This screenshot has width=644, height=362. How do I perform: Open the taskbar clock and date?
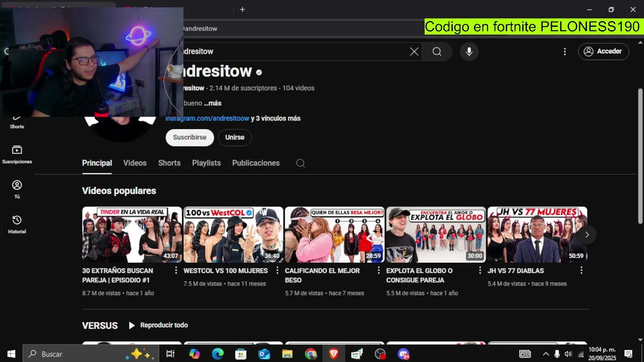tap(602, 354)
